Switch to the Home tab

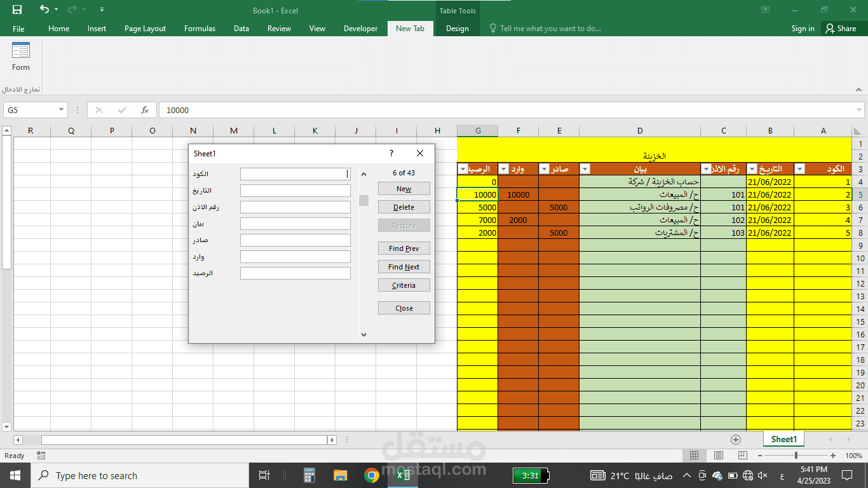(x=59, y=29)
